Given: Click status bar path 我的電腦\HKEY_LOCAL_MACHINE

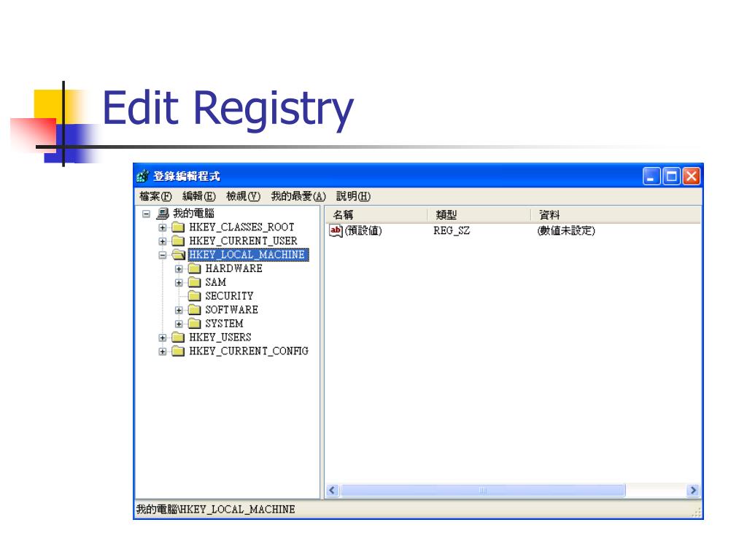Looking at the screenshot, I should tap(215, 510).
